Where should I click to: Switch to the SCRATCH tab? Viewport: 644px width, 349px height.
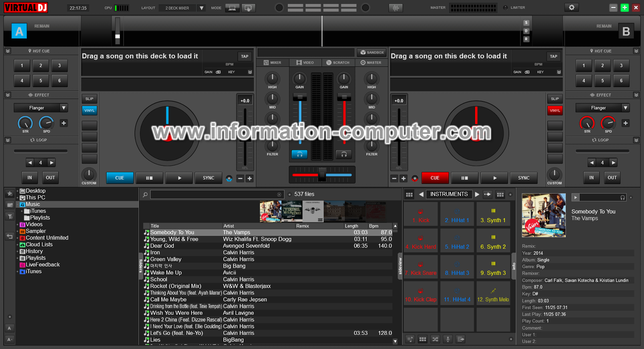338,62
